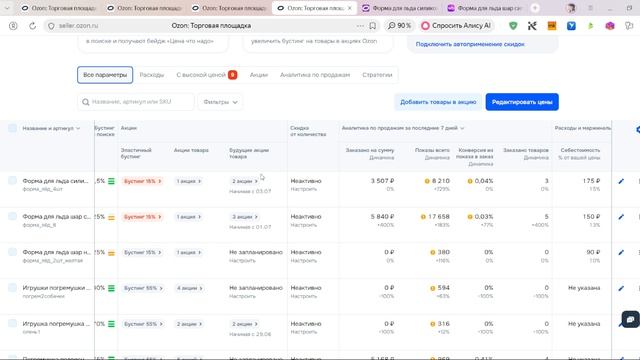The image size is (640, 360).
Task: Open the Аналитика по продажам tab
Action: 315,75
